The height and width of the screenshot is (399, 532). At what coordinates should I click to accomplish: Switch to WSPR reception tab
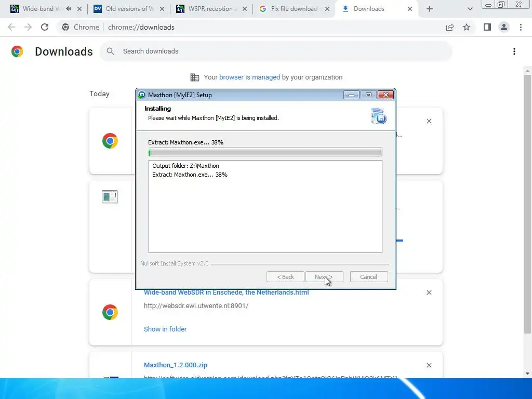[212, 9]
